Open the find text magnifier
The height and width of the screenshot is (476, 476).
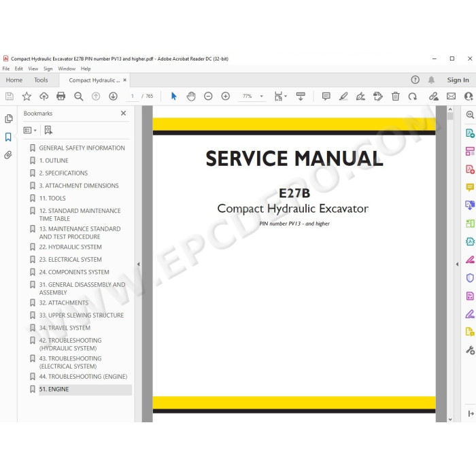(79, 97)
